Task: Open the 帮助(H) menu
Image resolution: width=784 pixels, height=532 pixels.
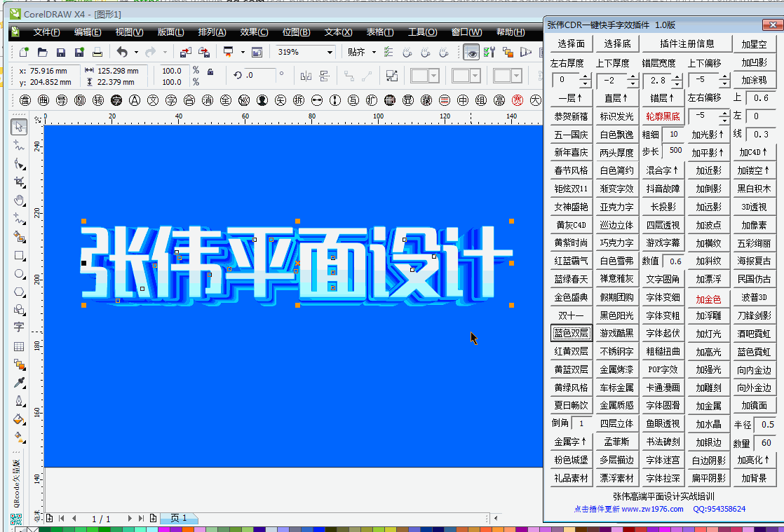Action: 511,32
